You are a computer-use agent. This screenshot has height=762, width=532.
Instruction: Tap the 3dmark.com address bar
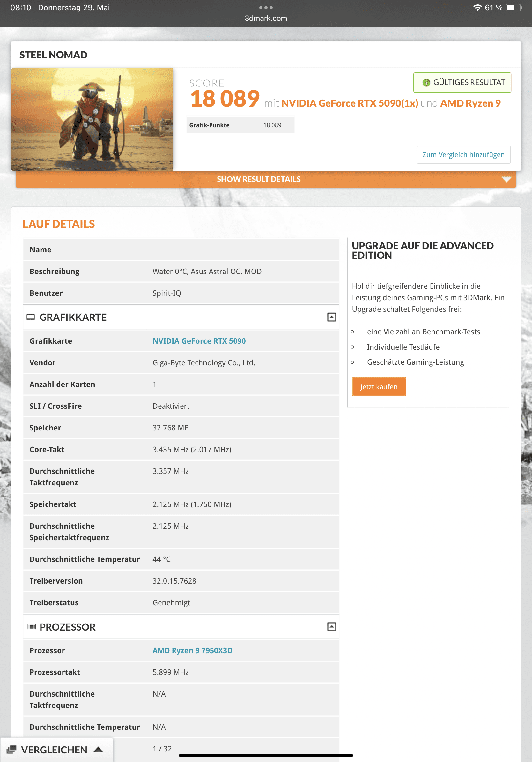click(x=266, y=19)
